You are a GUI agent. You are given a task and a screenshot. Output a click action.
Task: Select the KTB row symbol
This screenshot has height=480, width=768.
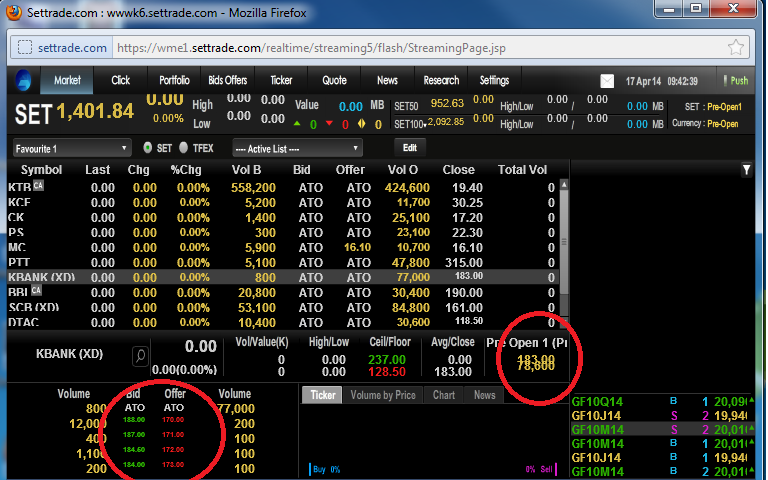click(x=20, y=187)
